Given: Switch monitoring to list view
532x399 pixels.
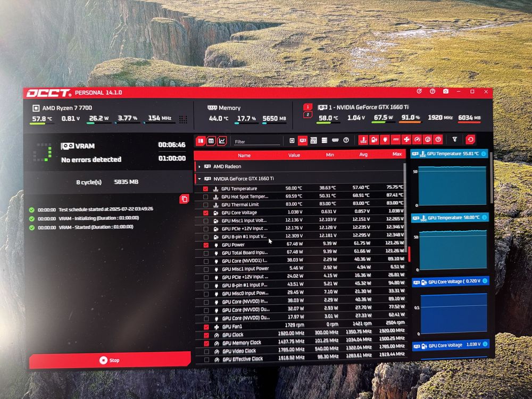Looking at the screenshot, I should (x=201, y=141).
